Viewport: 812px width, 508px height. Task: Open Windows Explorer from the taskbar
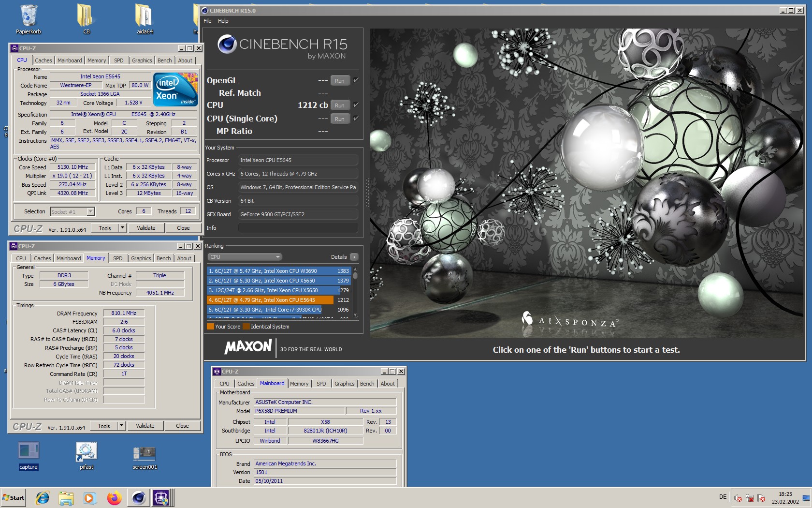(x=66, y=497)
